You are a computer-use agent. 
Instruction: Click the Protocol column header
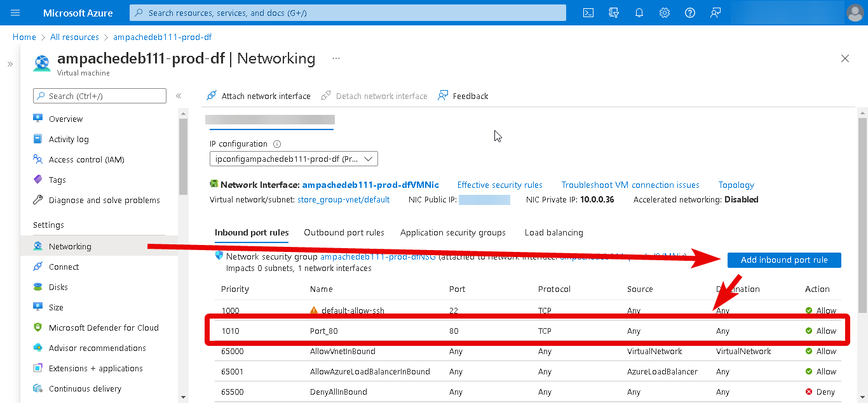pos(554,289)
